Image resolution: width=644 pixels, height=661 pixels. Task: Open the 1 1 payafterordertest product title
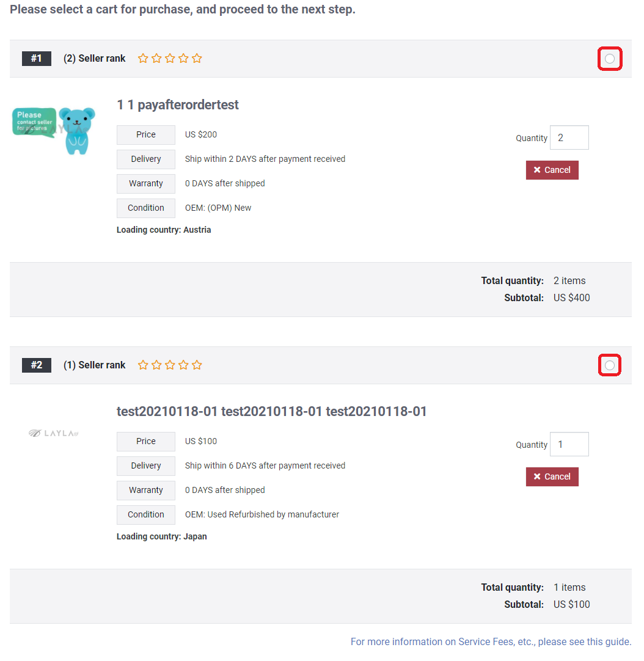point(178,104)
